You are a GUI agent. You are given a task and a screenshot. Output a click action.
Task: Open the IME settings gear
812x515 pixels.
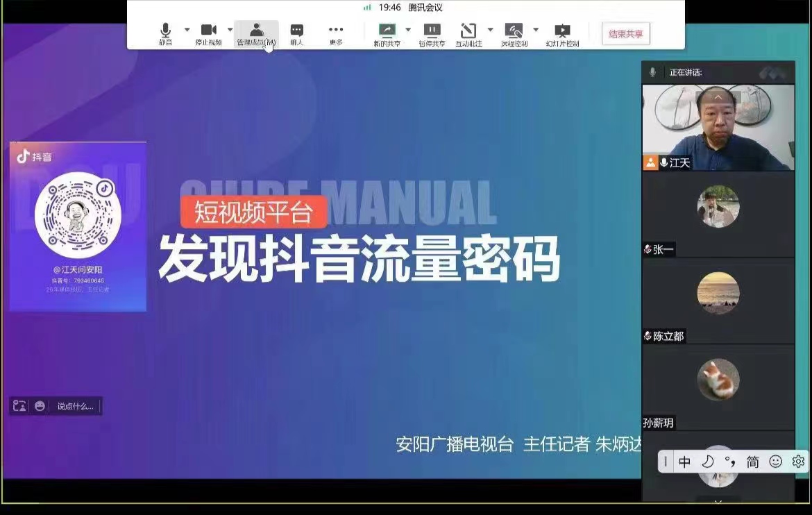click(x=798, y=462)
